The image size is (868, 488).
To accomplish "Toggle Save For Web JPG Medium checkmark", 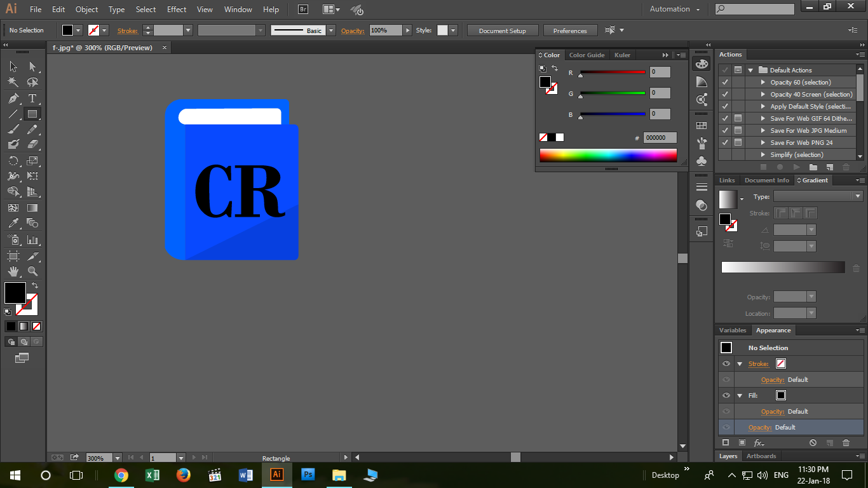I will click(x=725, y=130).
